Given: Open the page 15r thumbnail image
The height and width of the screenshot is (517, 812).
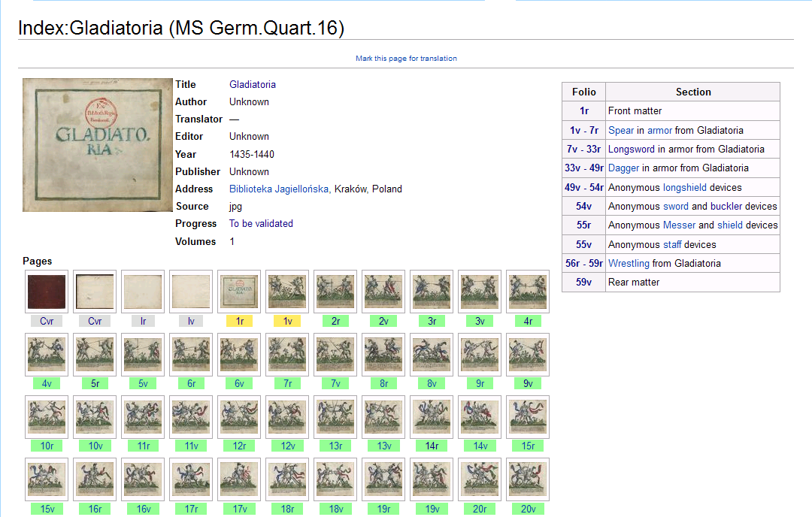Looking at the screenshot, I should point(529,417).
